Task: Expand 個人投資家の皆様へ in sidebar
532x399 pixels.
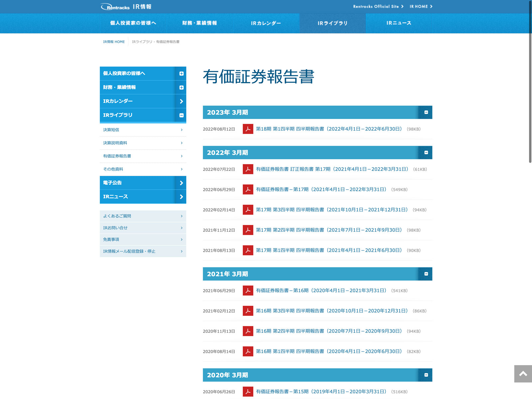Action: point(181,73)
